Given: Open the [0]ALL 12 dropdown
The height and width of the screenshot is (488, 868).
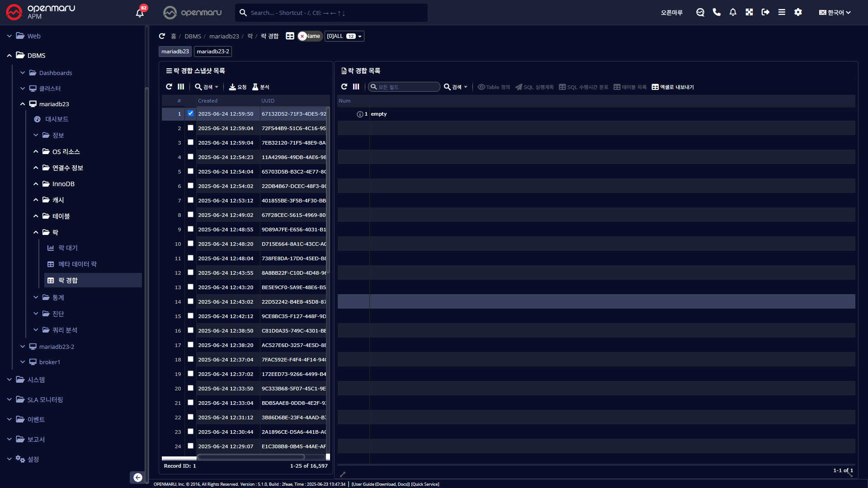Looking at the screenshot, I should tap(344, 36).
